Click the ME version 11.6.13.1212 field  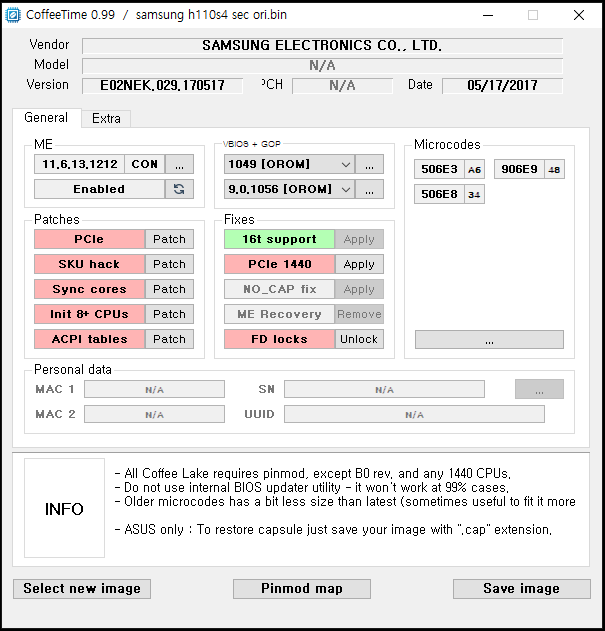[x=79, y=165]
